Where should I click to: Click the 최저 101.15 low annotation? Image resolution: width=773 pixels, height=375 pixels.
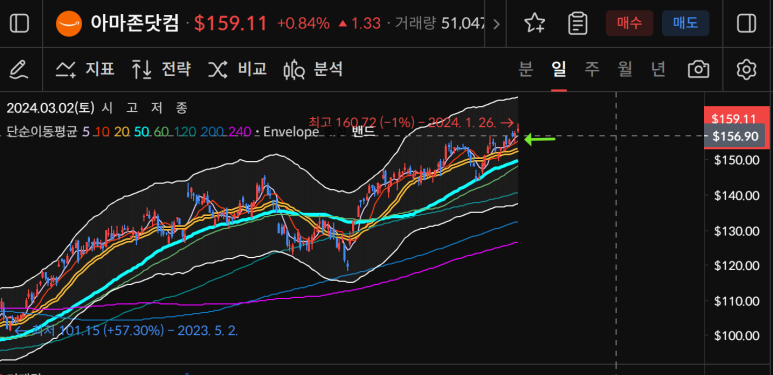(126, 330)
